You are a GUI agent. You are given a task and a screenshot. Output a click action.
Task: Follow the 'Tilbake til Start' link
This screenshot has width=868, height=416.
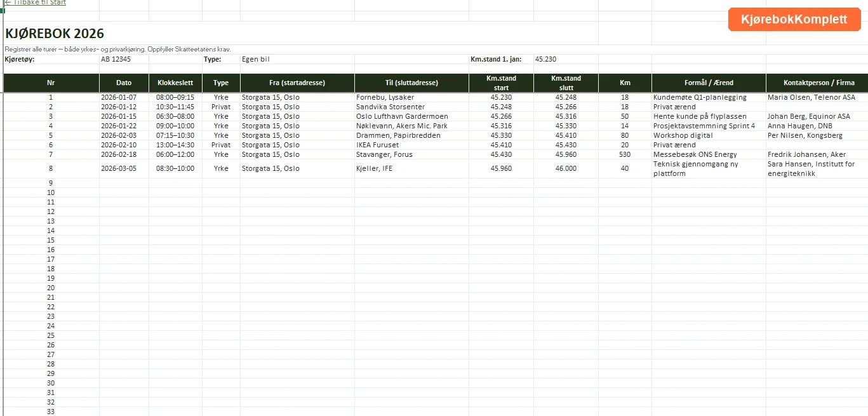[x=35, y=3]
